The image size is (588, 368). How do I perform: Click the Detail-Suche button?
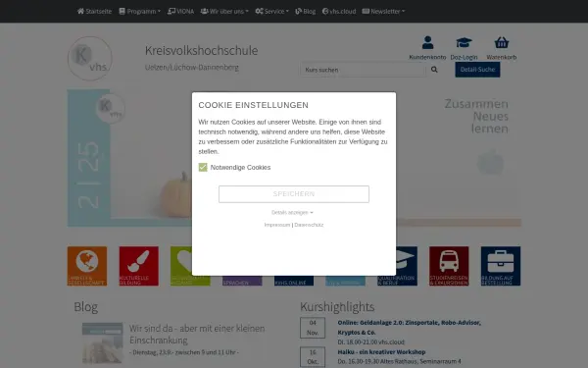[x=477, y=70]
